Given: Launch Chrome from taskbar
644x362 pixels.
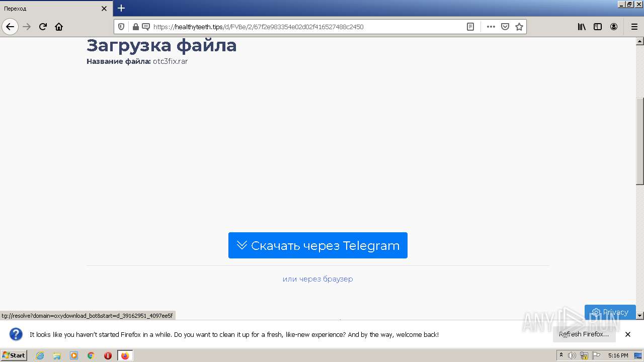Looking at the screenshot, I should coord(91,355).
